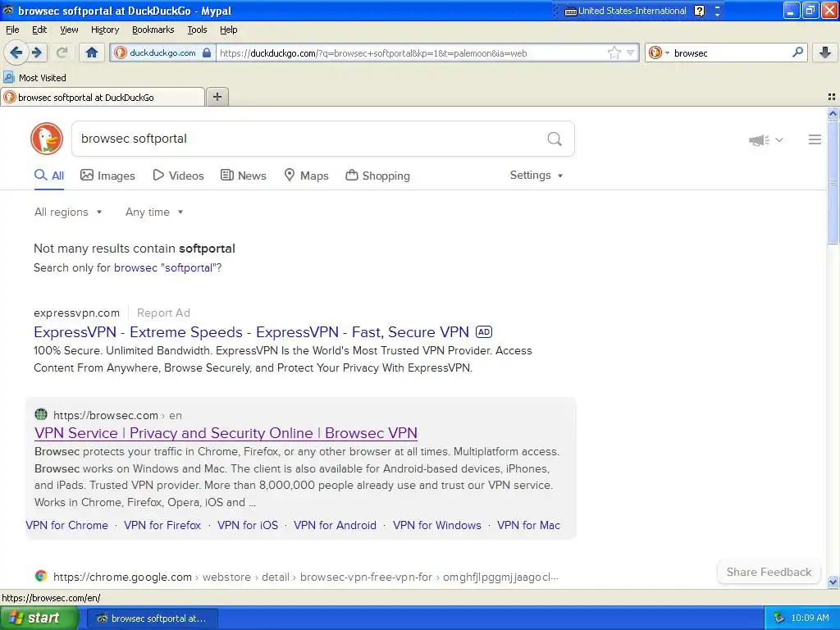The image size is (840, 630).
Task: Go forward with the Forward arrow button
Action: tap(37, 52)
